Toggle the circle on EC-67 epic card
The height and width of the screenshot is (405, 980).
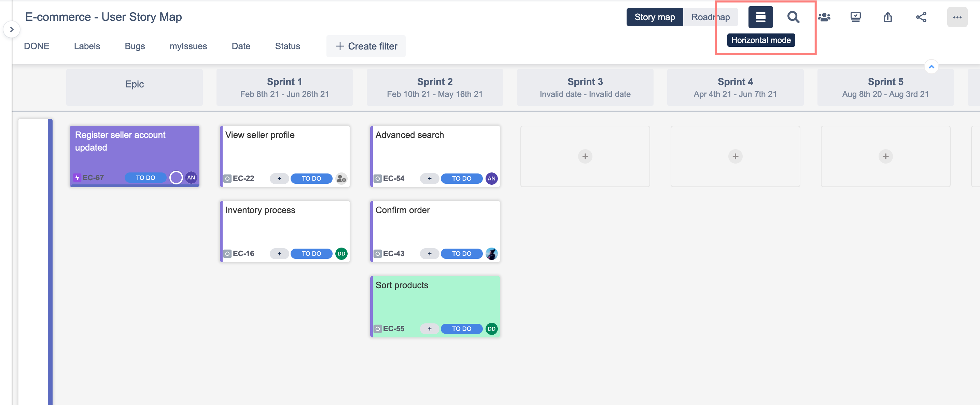(x=176, y=178)
